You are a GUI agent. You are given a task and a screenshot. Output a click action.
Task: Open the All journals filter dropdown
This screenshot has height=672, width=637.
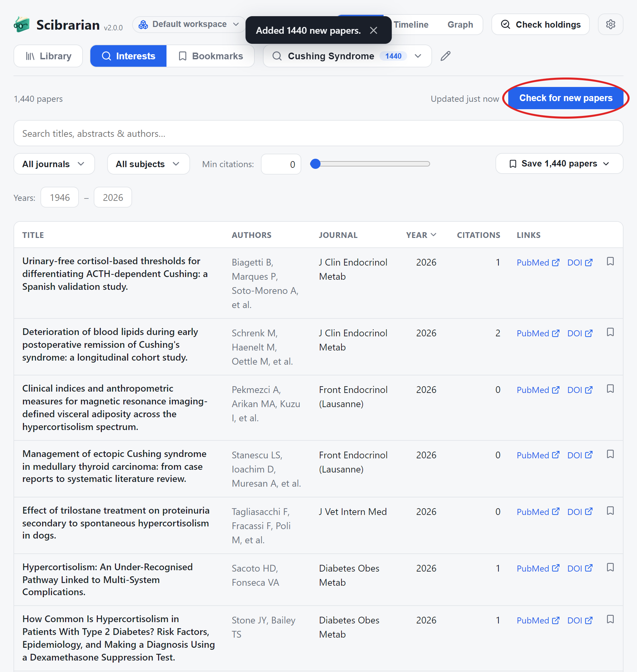[x=54, y=164]
